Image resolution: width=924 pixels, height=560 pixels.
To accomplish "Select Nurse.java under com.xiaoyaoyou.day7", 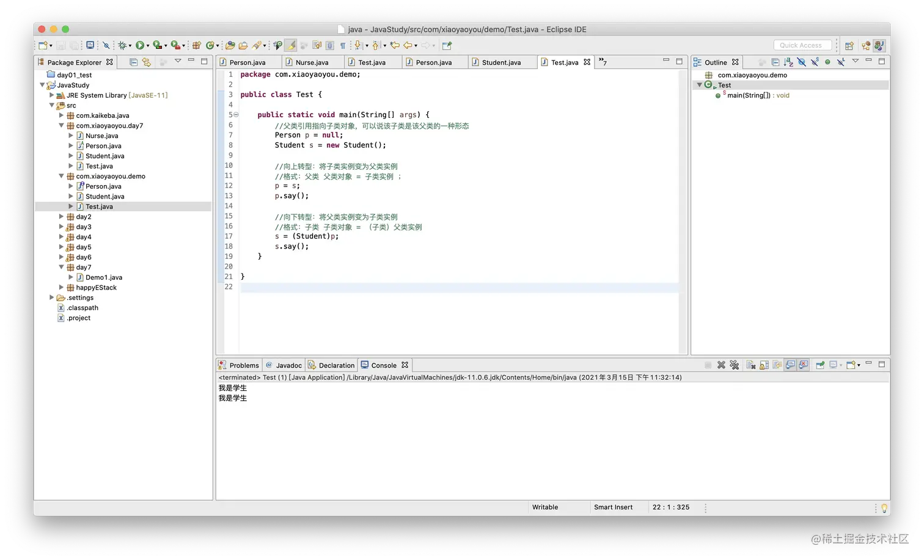I will 102,136.
